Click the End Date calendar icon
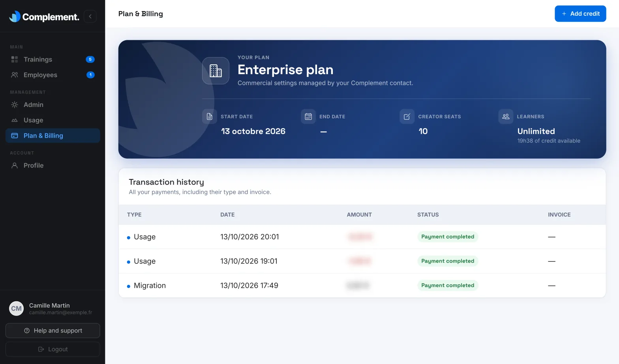619x364 pixels. 308,117
